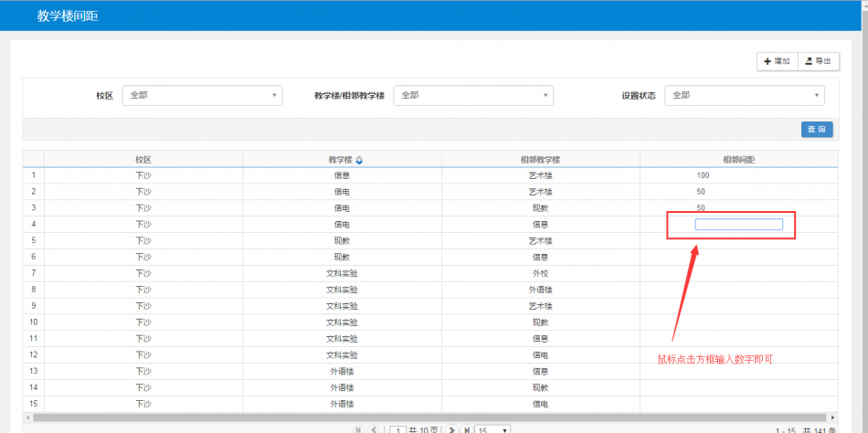Click the page number input box
Image resolution: width=868 pixels, height=433 pixels.
398,429
